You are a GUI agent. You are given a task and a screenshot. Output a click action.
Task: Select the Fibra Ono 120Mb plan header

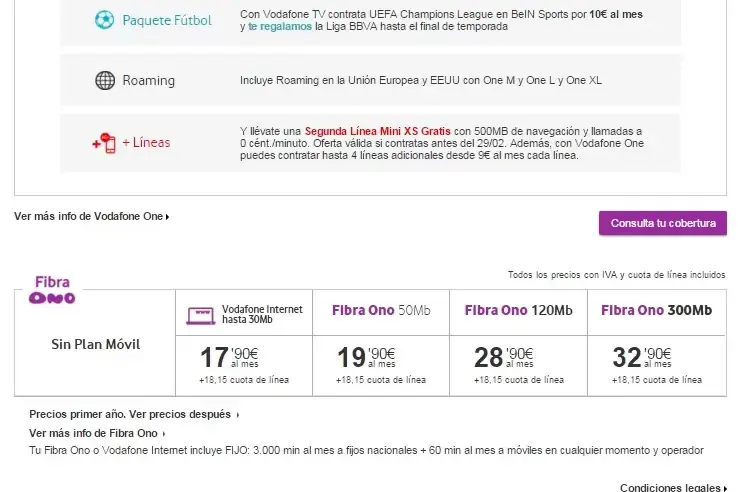[x=518, y=310]
